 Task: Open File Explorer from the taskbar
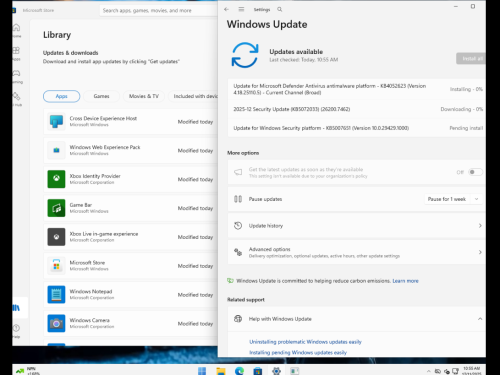[221, 371]
